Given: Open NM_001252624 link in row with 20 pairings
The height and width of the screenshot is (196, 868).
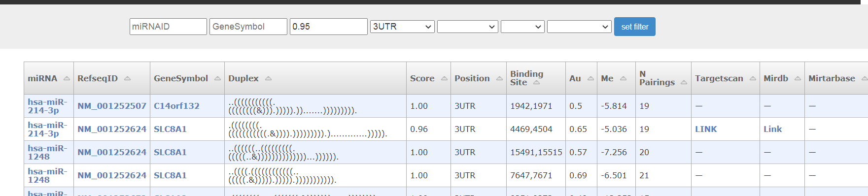Looking at the screenshot, I should 112,152.
